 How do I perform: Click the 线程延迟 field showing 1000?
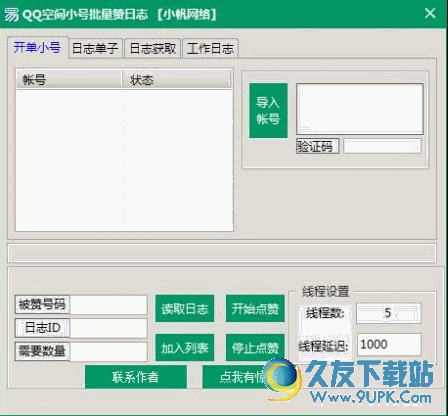pyautogui.click(x=389, y=344)
